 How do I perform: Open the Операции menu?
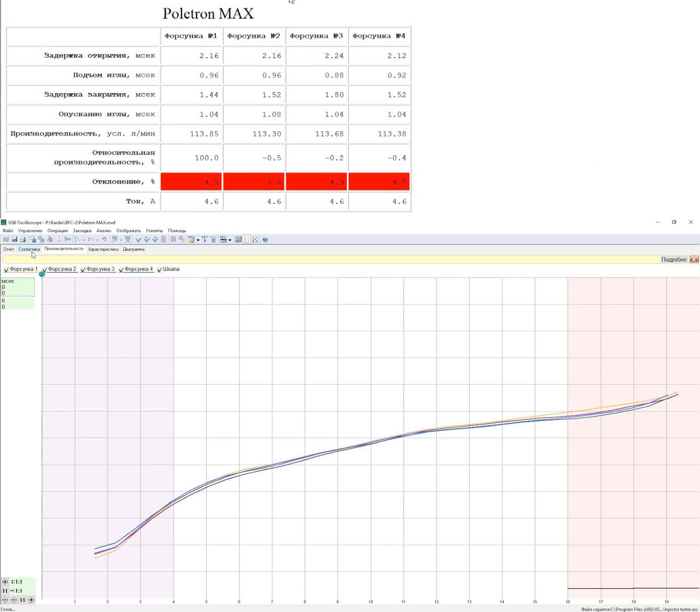[58, 231]
